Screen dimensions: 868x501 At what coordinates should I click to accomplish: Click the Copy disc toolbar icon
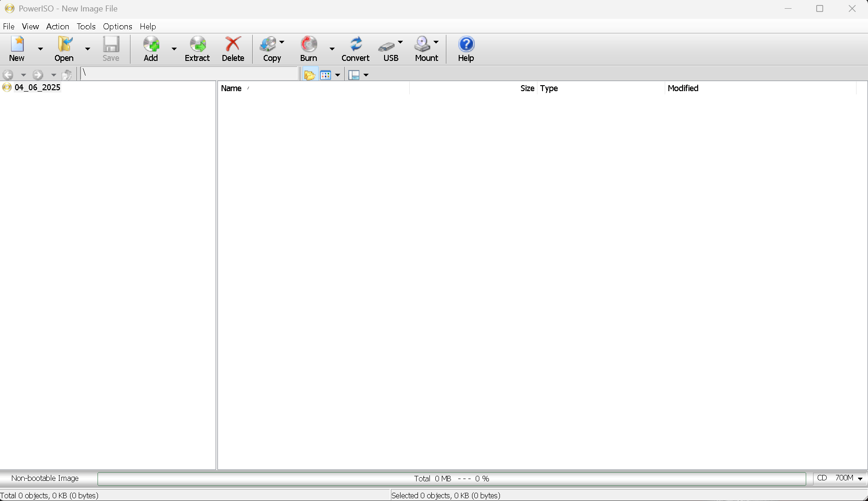pyautogui.click(x=268, y=44)
